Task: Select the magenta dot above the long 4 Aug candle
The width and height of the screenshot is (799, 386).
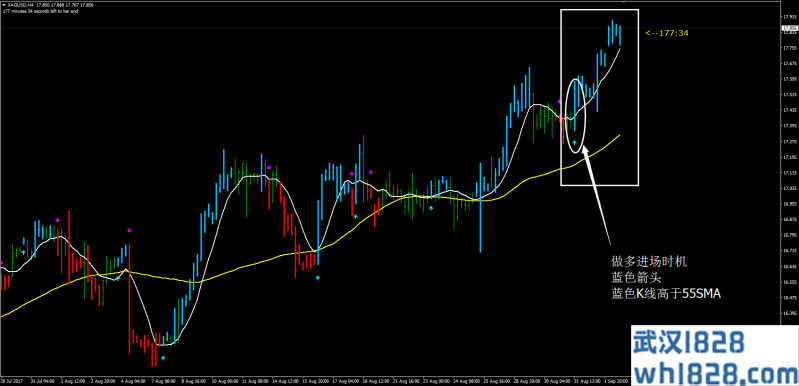Action: coord(129,230)
